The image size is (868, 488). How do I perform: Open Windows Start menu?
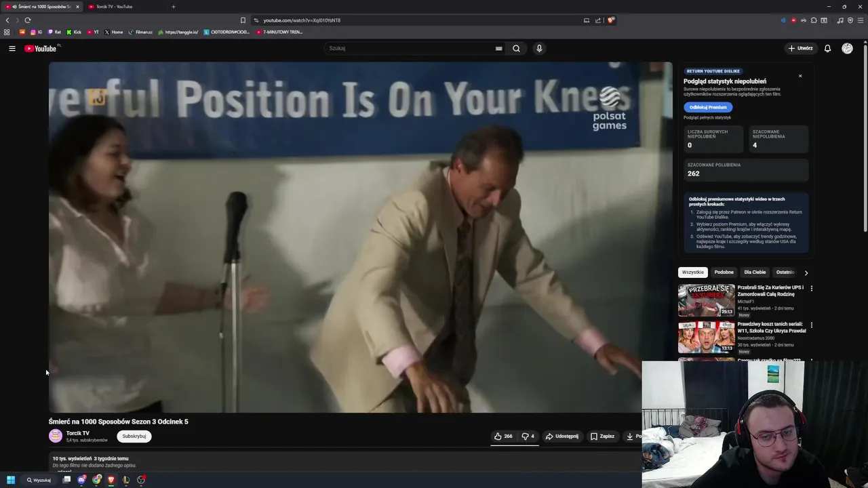(x=11, y=480)
